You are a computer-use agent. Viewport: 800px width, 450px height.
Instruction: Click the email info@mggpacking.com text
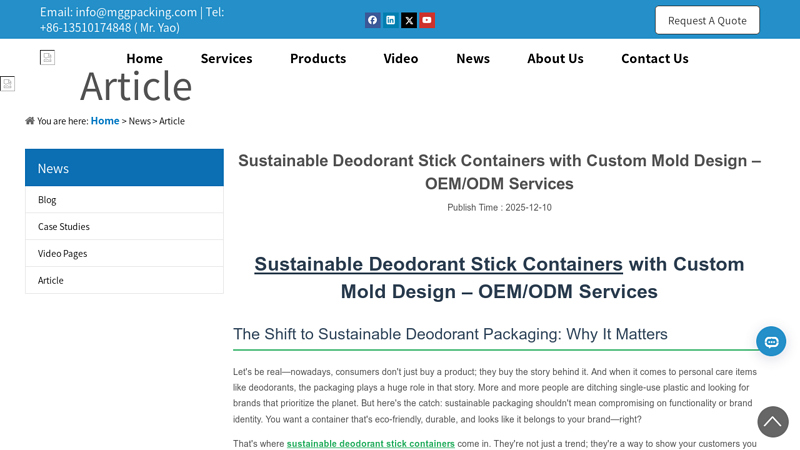(x=136, y=12)
